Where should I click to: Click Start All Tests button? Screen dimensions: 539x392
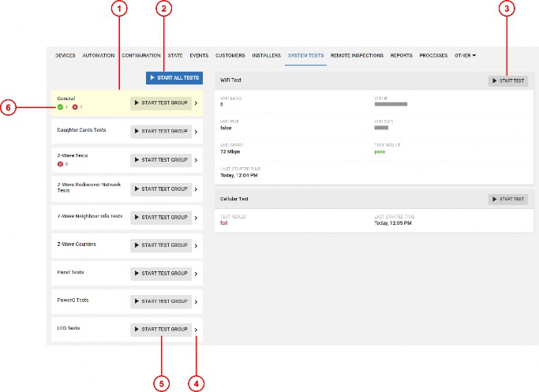pyautogui.click(x=174, y=78)
